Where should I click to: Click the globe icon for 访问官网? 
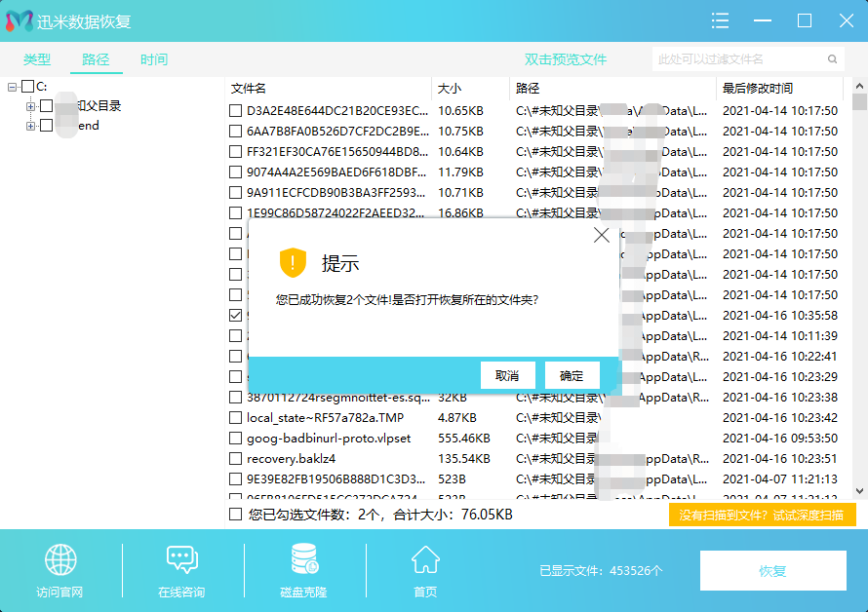pos(60,561)
